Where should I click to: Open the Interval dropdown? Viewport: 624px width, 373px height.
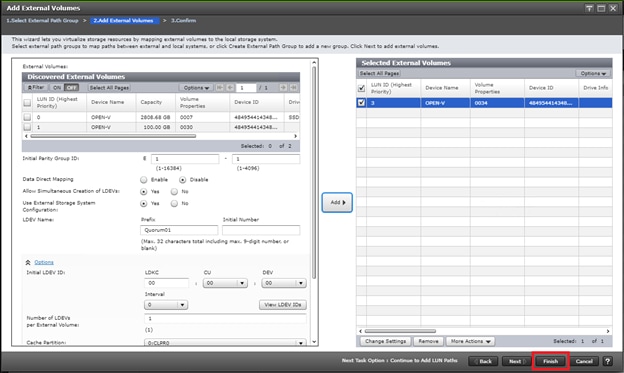(x=166, y=305)
